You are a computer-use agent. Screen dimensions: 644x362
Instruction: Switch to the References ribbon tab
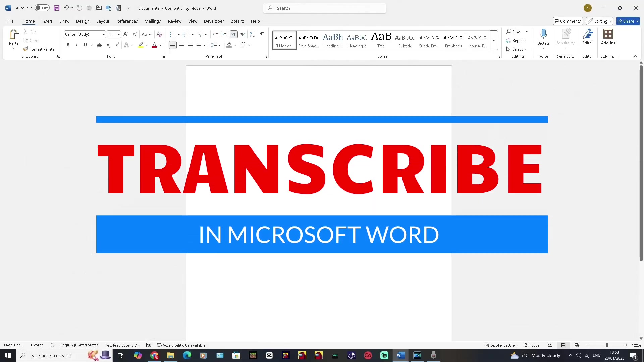pyautogui.click(x=127, y=21)
